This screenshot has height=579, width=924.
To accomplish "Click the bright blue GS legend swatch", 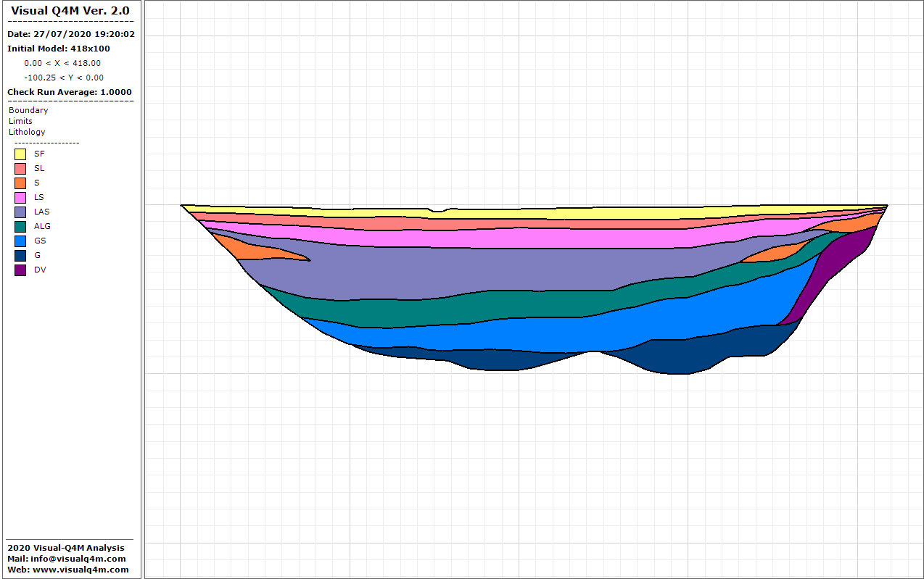I will (20, 241).
